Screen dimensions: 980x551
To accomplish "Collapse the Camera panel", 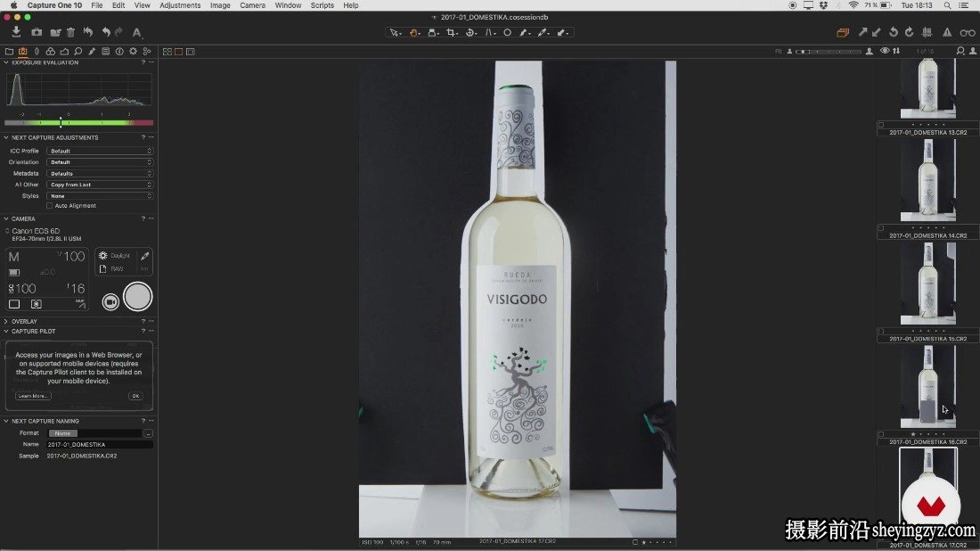I will click(x=6, y=219).
